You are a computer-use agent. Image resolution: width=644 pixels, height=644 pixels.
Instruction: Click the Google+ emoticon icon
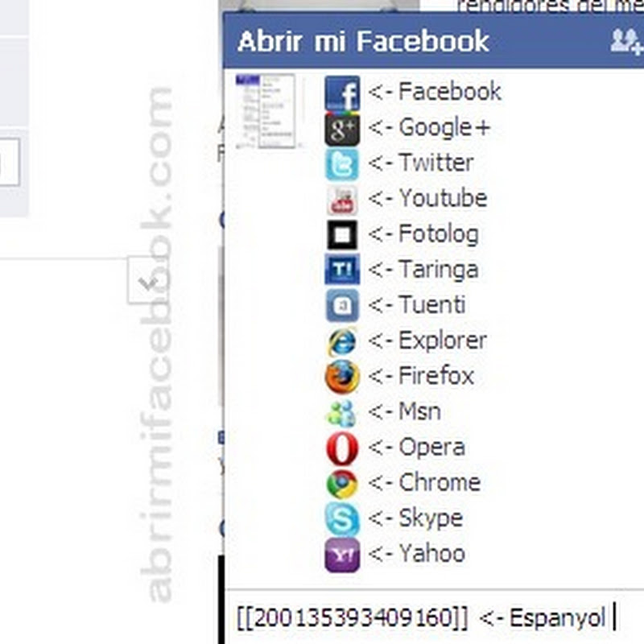pyautogui.click(x=342, y=129)
